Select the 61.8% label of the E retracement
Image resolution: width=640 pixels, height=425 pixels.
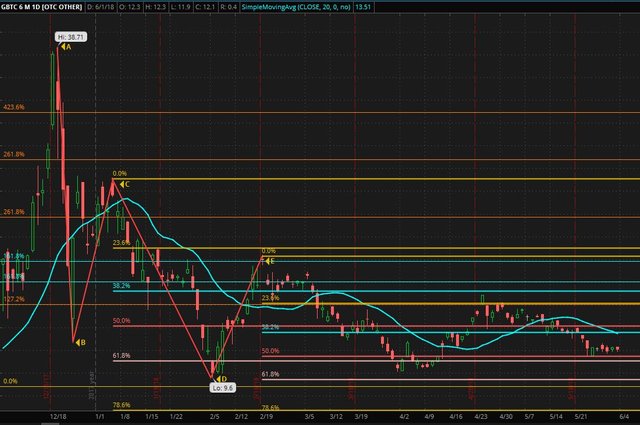(x=270, y=374)
